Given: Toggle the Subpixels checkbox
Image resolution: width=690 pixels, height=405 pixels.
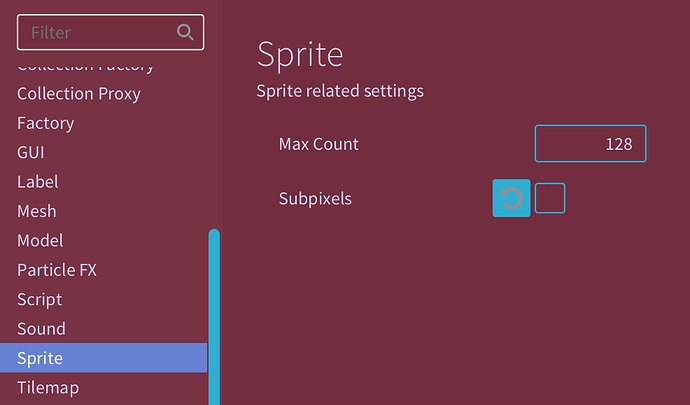Looking at the screenshot, I should 550,198.
